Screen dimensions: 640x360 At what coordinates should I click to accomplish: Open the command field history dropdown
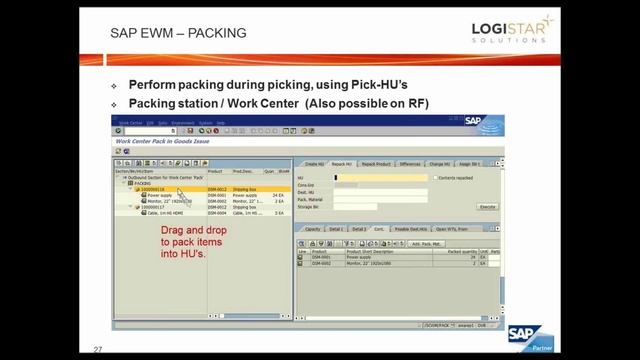click(173, 131)
